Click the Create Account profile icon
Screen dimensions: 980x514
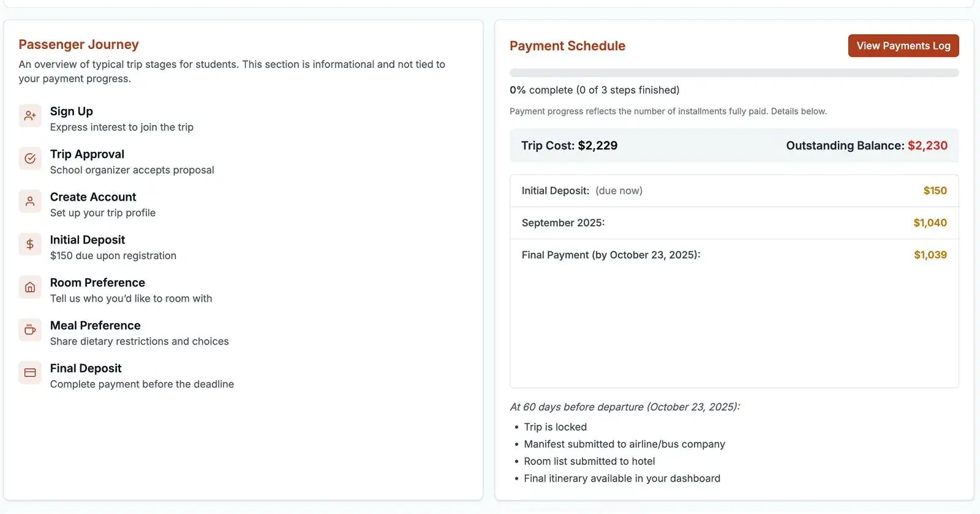coord(30,201)
